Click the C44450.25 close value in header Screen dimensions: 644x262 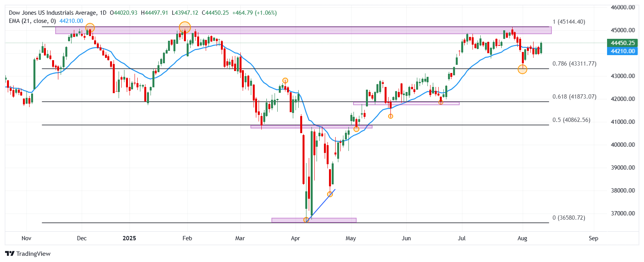(x=215, y=13)
